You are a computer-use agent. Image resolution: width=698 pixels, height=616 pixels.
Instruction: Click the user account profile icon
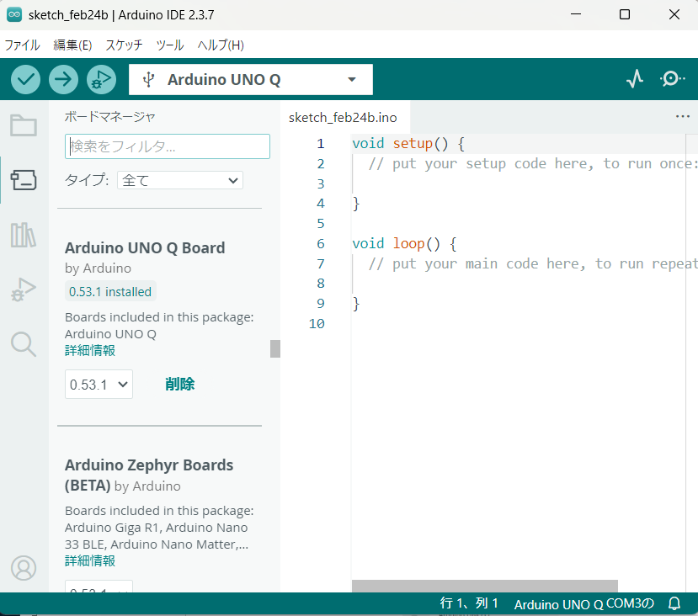coord(24,568)
